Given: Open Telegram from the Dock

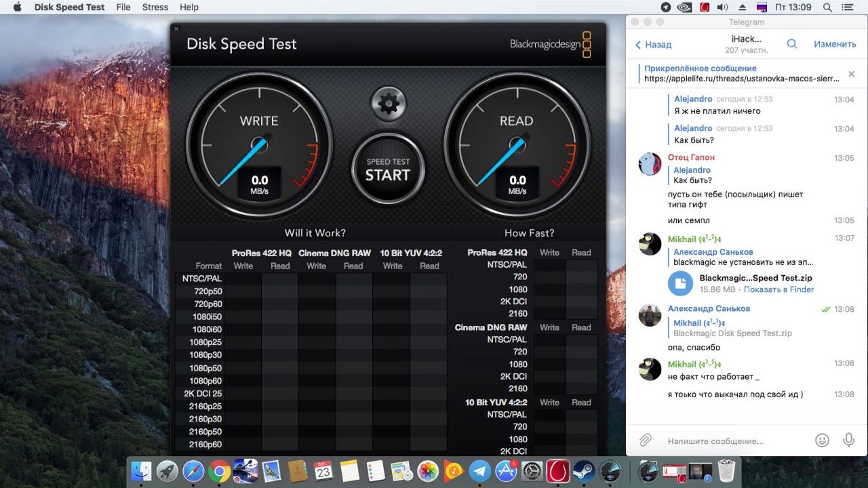Looking at the screenshot, I should (x=480, y=471).
